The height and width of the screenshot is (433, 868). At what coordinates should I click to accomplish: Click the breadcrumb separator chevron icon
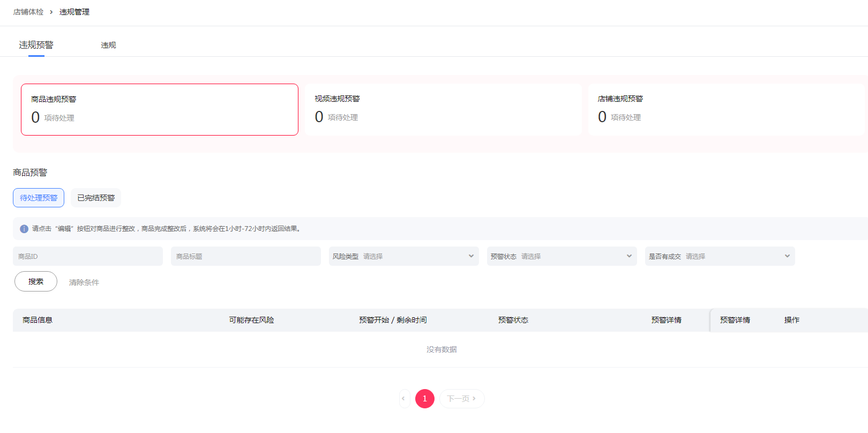[x=51, y=12]
